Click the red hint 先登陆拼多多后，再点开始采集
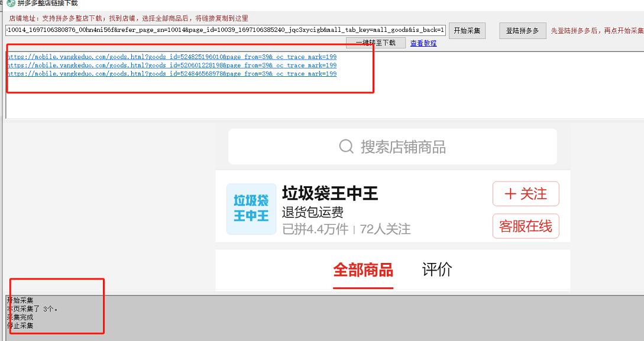Image resolution: width=644 pixels, height=341 pixels. click(x=597, y=31)
